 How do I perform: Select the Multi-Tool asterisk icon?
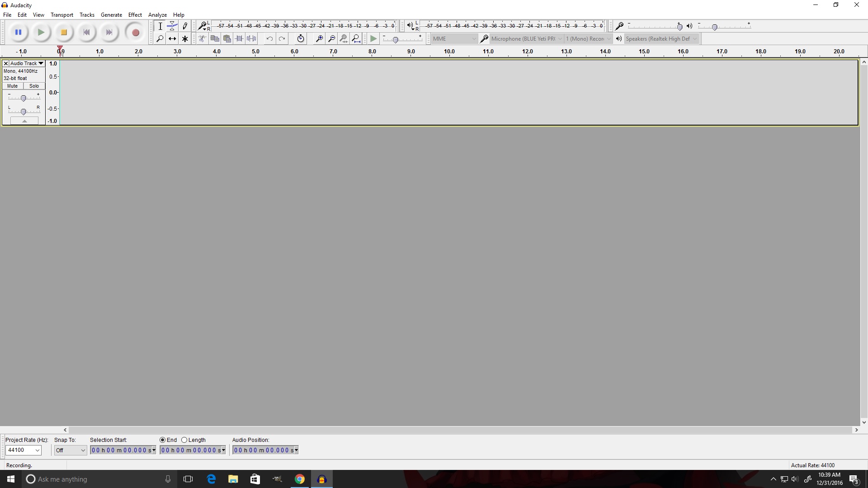click(x=185, y=39)
